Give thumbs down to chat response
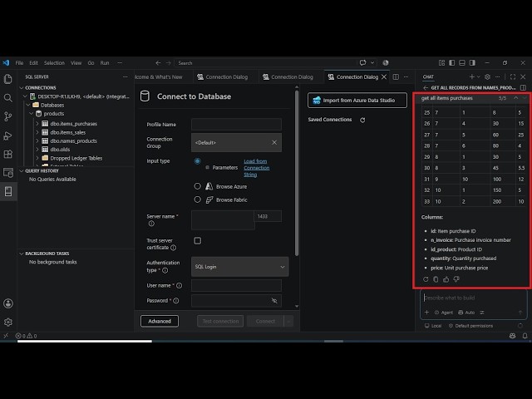 coord(456,279)
